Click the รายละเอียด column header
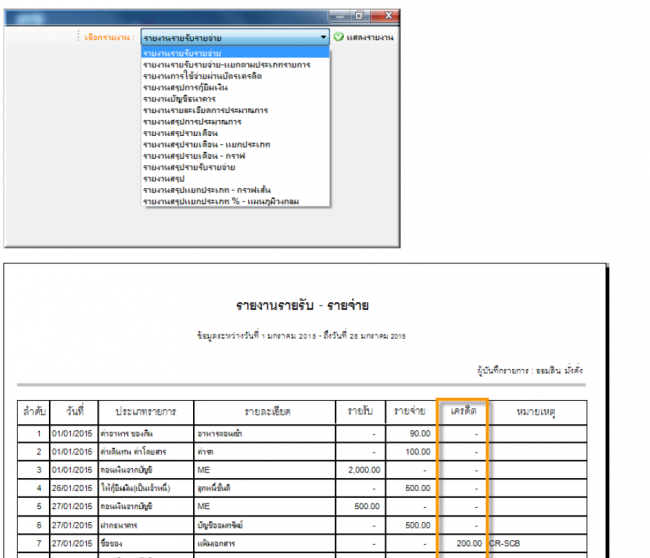The width and height of the screenshot is (650, 558). coord(264,412)
